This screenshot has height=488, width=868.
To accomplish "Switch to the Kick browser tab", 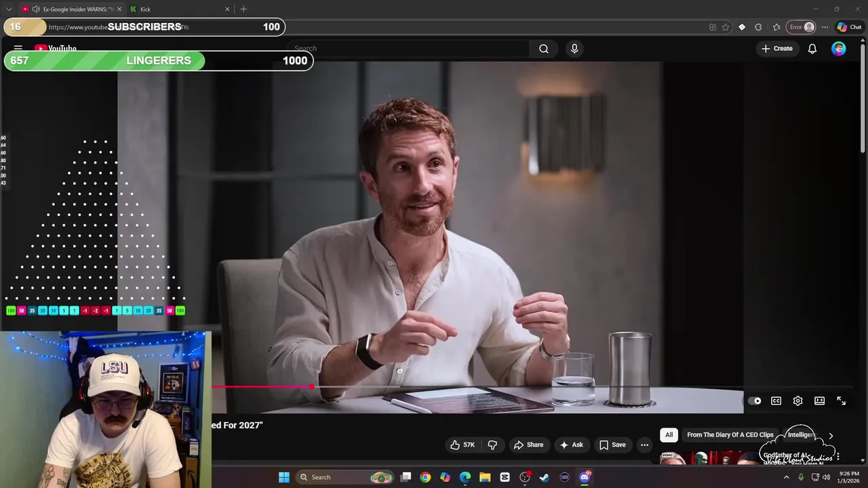I will pyautogui.click(x=179, y=9).
